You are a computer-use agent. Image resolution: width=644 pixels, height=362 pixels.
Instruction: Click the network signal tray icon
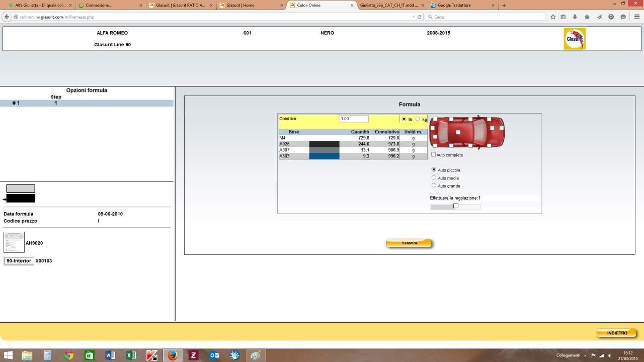click(601, 355)
